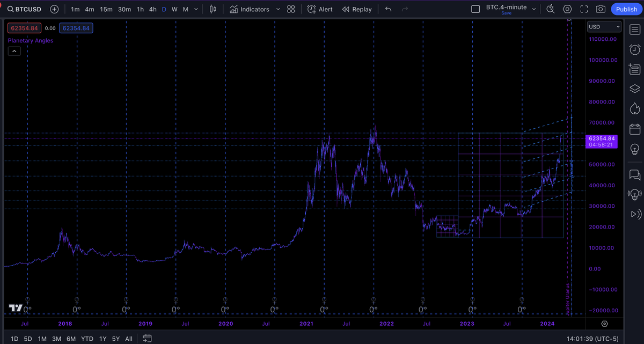Open the layout setup square icon

click(475, 9)
